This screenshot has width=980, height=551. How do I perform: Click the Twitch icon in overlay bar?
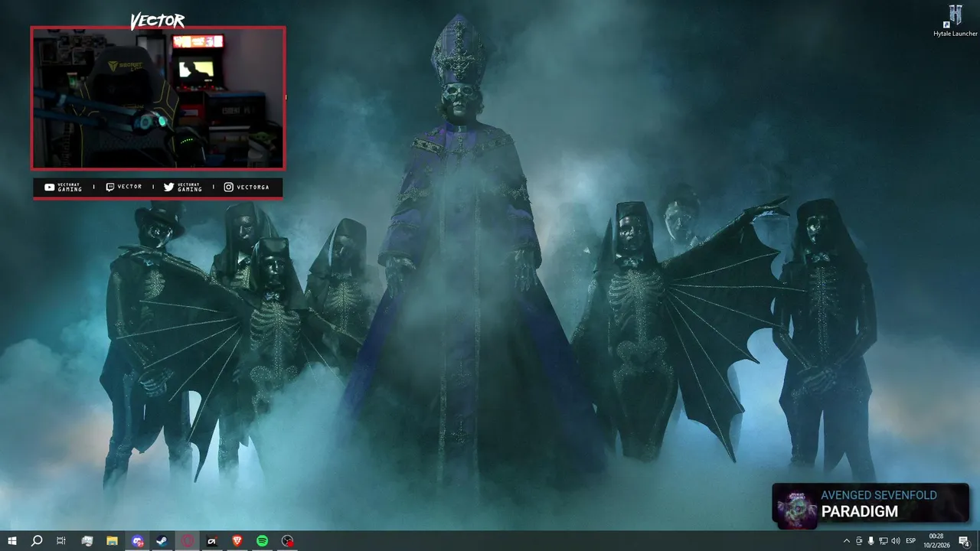(110, 187)
